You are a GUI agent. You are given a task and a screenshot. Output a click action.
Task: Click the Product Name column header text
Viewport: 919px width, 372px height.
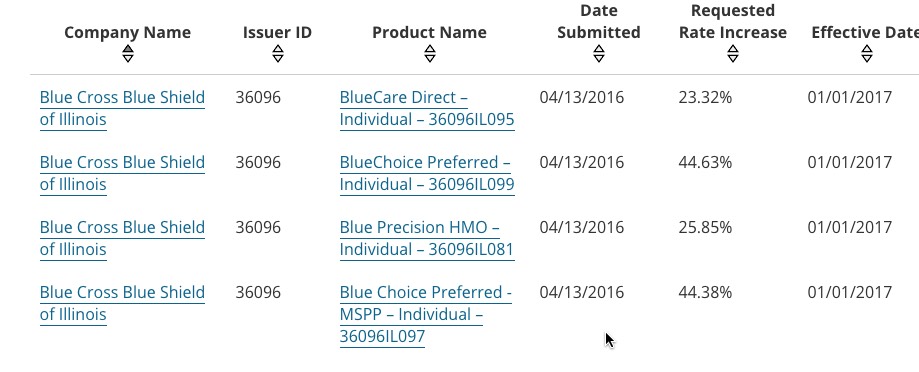pos(429,32)
